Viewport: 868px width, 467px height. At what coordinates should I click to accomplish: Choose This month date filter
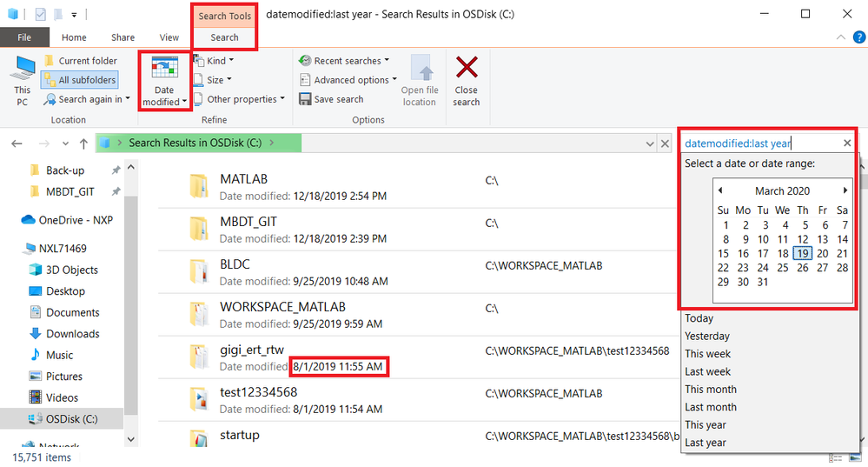pyautogui.click(x=710, y=390)
